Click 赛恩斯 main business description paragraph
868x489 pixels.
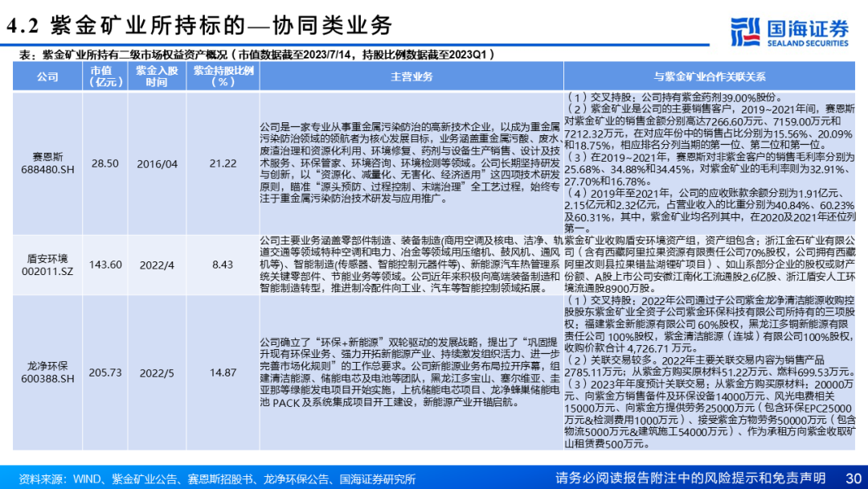pos(411,162)
